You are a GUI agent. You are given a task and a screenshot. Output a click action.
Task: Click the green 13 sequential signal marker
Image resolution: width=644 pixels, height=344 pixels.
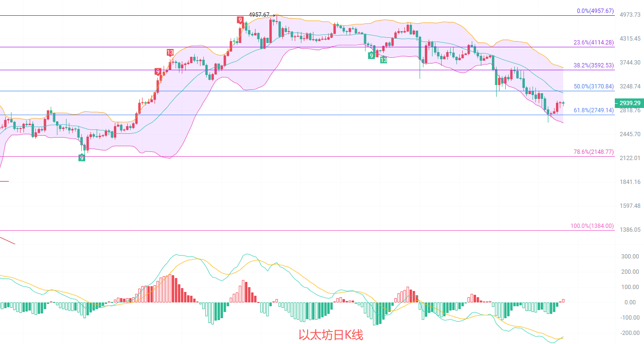(384, 60)
